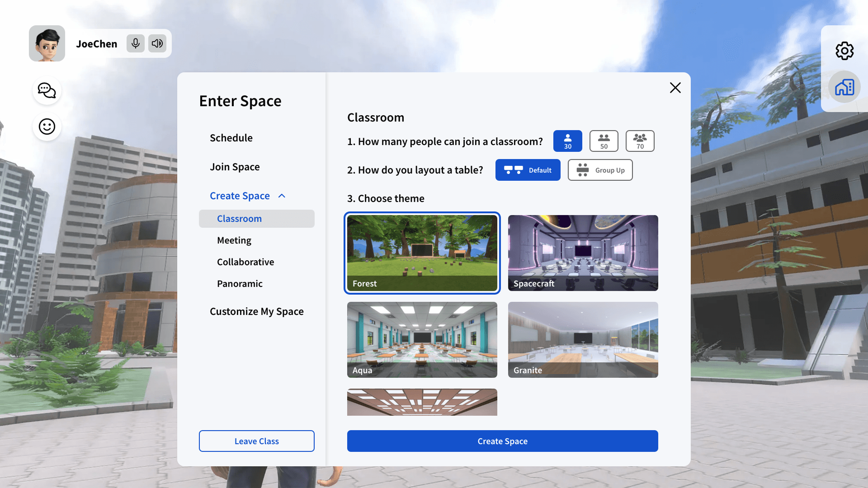The image size is (868, 488).
Task: Pick the Aqua classroom theme
Action: tap(422, 339)
